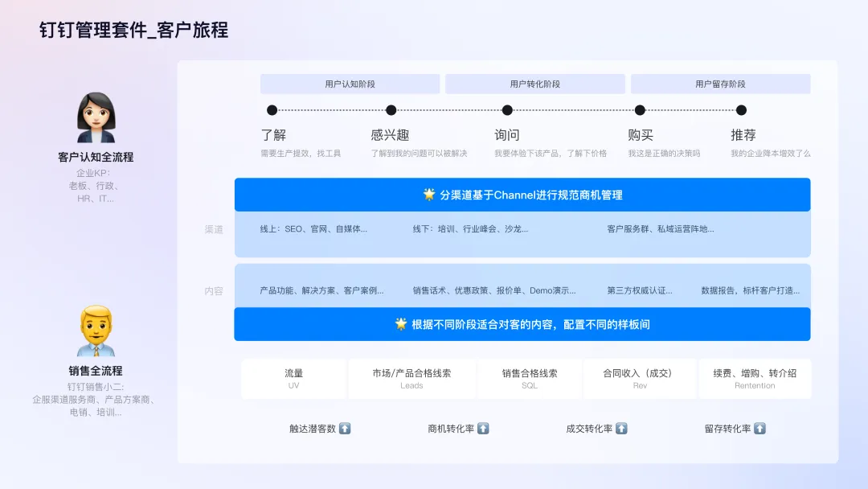This screenshot has height=489, width=868.
Task: Click the 了解 stage heading
Action: 273,135
